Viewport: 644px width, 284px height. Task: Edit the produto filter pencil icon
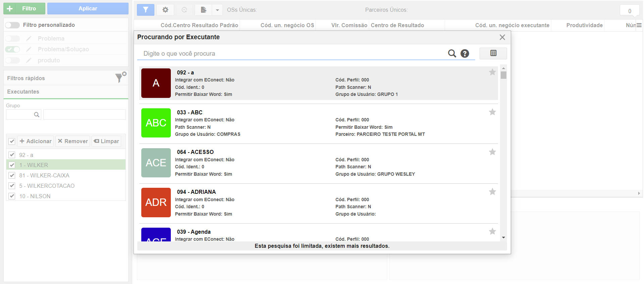point(29,60)
